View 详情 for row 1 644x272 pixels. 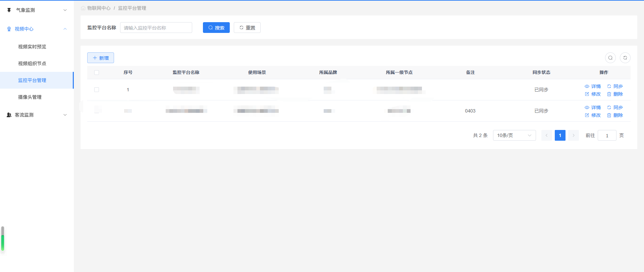pos(593,86)
